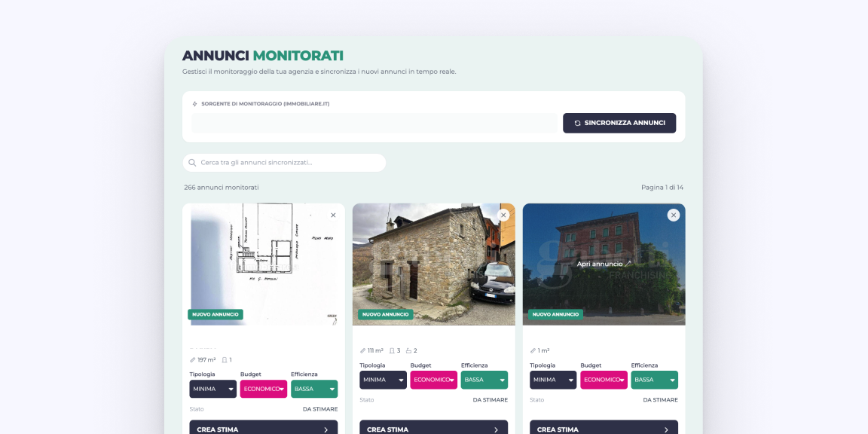This screenshot has width=868, height=434.
Task: Click the bathroom icon on stone house card
Action: pyautogui.click(x=409, y=350)
